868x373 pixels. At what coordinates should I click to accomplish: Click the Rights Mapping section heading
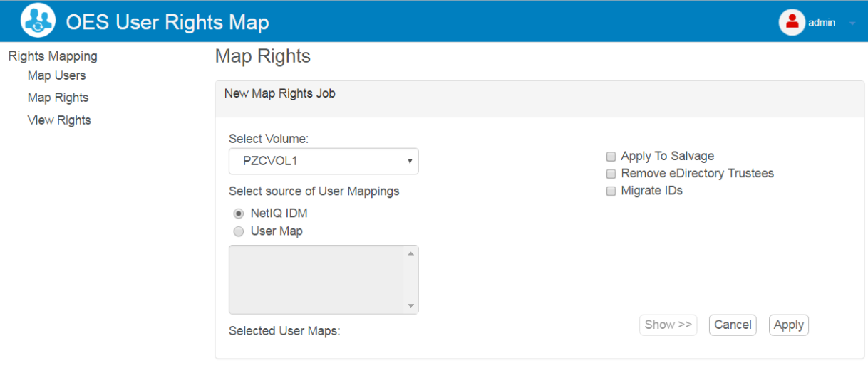click(x=53, y=56)
